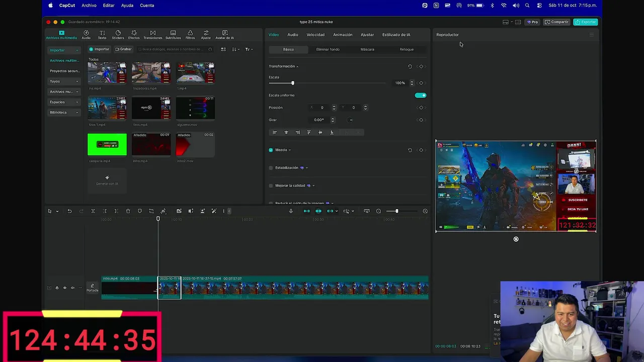Add a keyframe for Escala
Image resolution: width=644 pixels, height=362 pixels.
pyautogui.click(x=421, y=83)
